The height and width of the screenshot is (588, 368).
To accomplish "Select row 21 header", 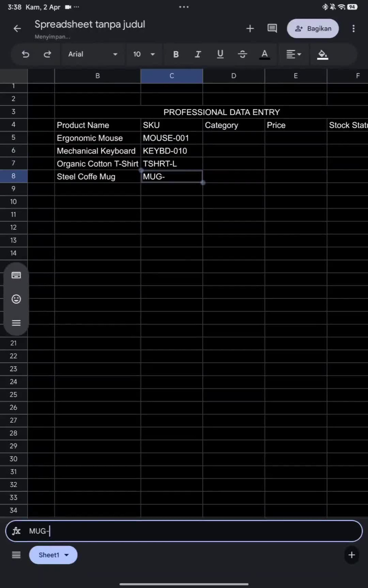I will 14,343.
